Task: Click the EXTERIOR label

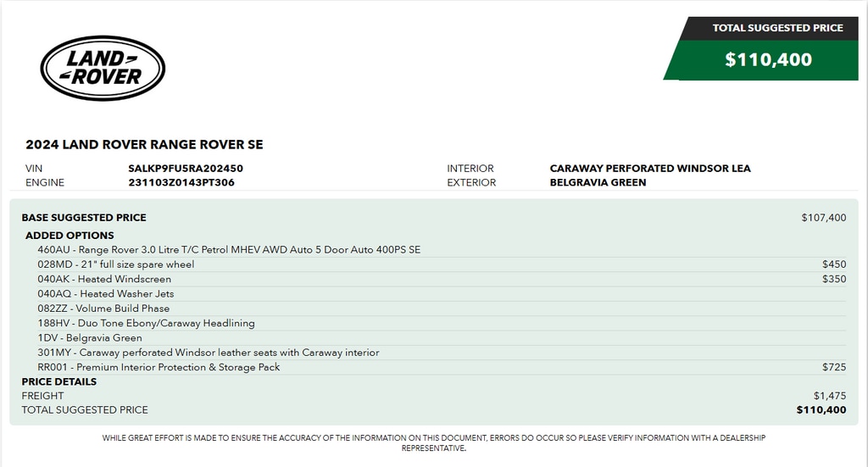Action: [x=471, y=182]
